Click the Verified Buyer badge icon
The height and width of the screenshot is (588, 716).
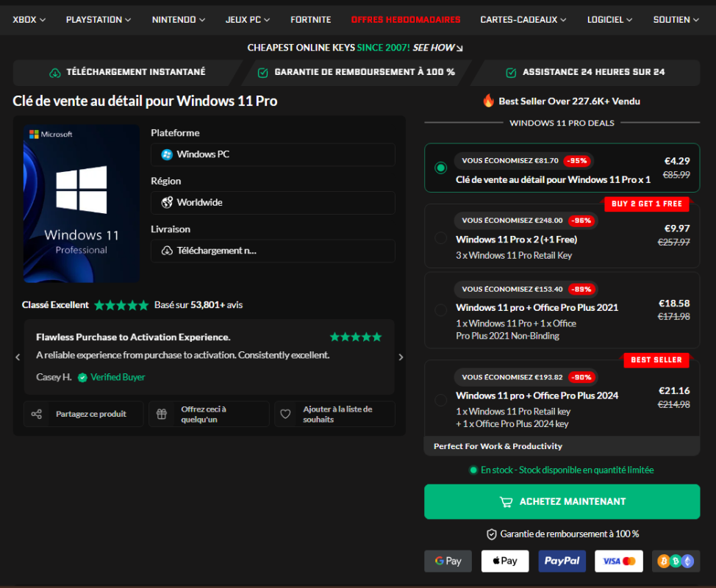[82, 378]
